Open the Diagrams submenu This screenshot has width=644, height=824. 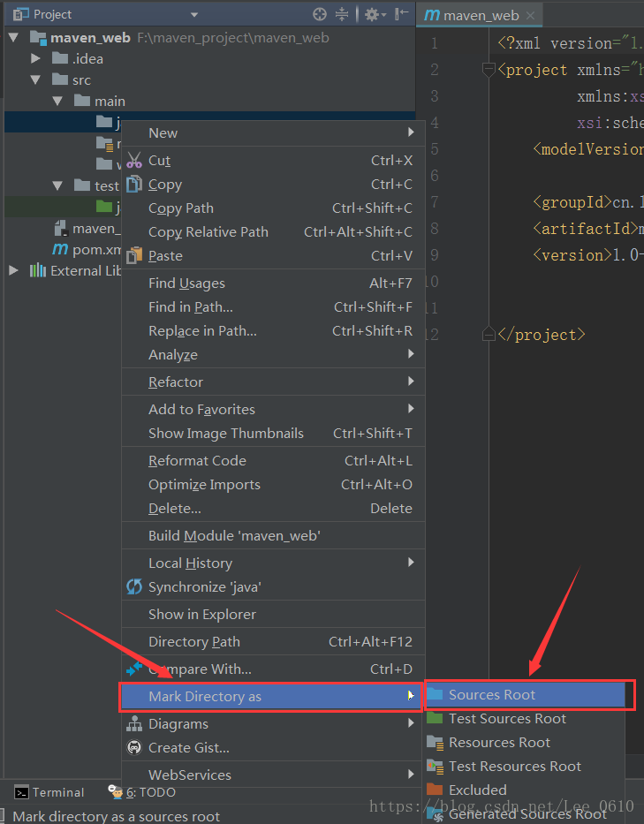(273, 724)
